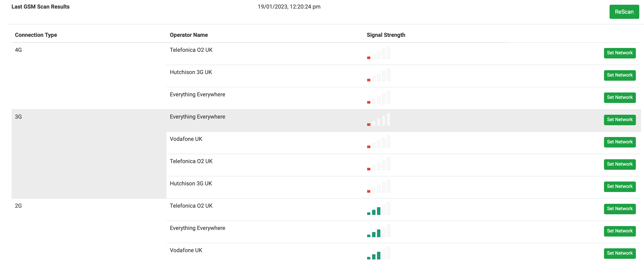This screenshot has height=274, width=644.
Task: Select the 2G connection type cell
Action: (89, 232)
